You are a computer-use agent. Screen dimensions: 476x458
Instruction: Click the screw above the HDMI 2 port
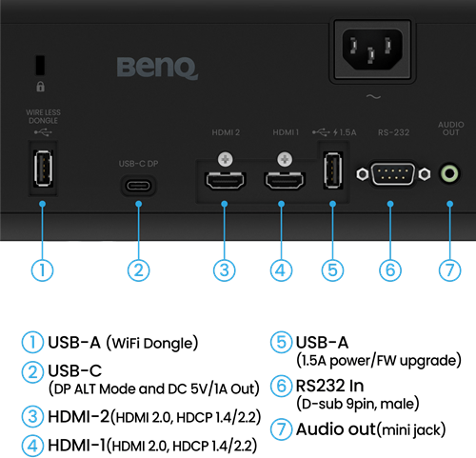coord(226,159)
